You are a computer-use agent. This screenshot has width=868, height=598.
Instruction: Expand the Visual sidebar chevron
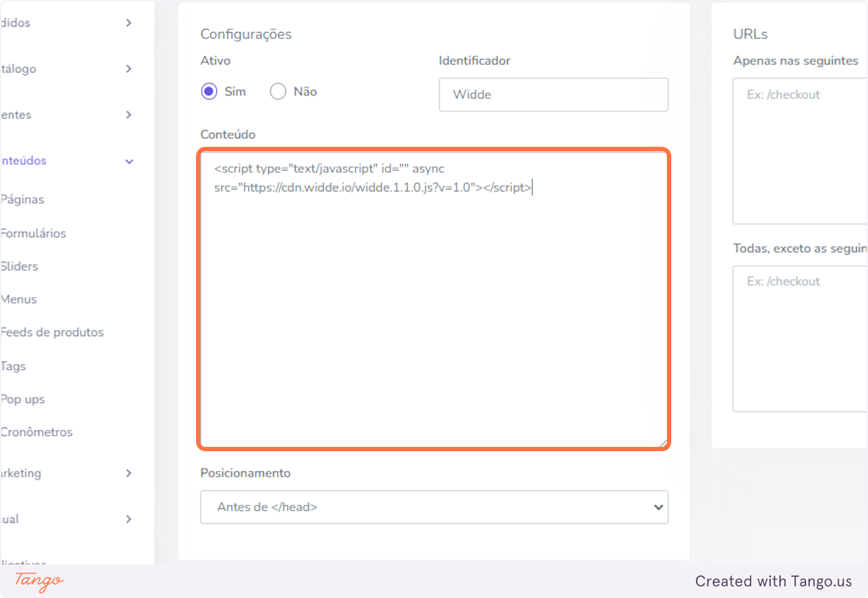pyautogui.click(x=129, y=519)
